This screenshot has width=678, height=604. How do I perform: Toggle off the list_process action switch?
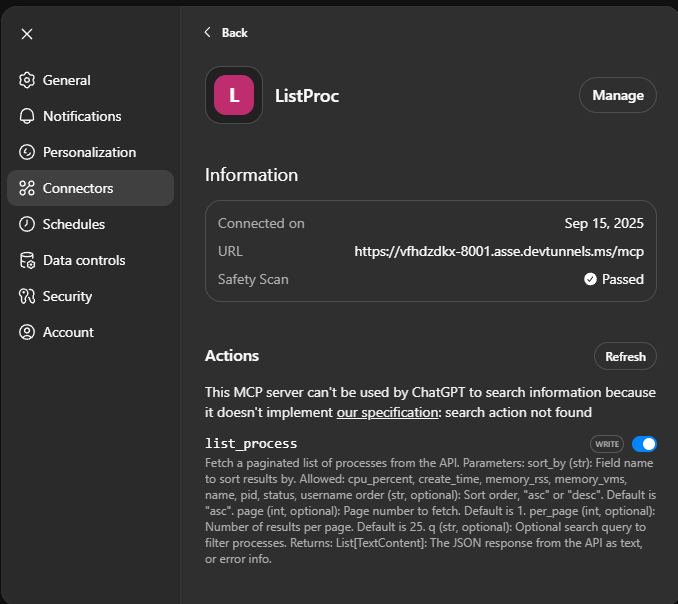(644, 444)
